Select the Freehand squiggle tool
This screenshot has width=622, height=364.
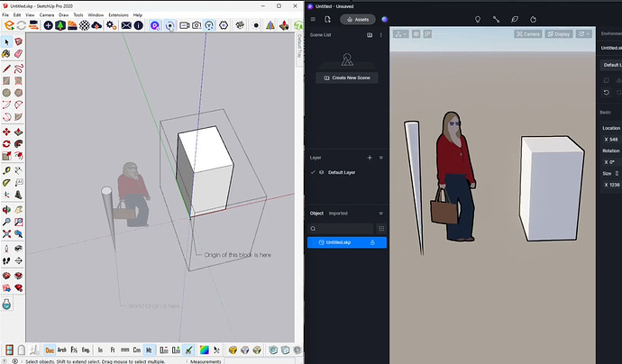(x=18, y=68)
